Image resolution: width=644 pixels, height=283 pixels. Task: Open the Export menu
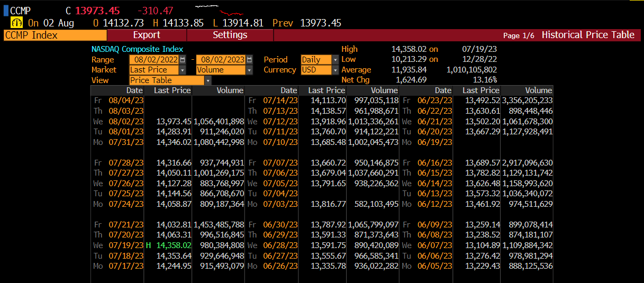[x=147, y=35]
